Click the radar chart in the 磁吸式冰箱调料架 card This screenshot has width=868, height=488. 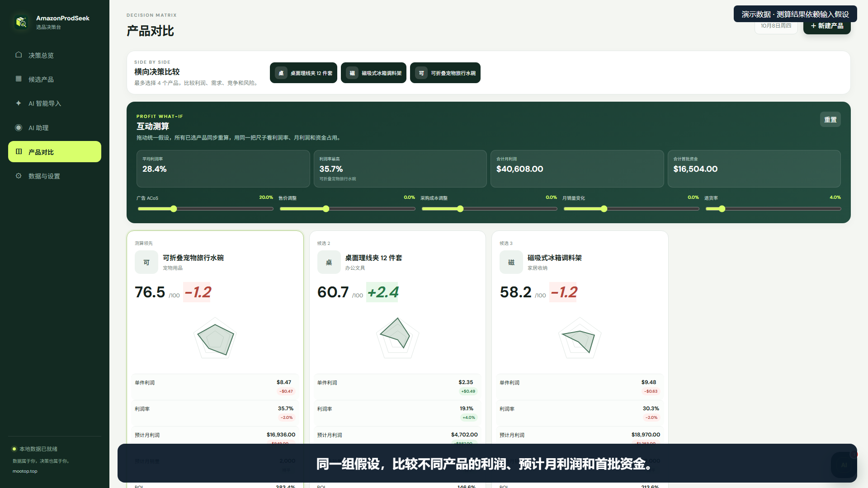click(580, 338)
